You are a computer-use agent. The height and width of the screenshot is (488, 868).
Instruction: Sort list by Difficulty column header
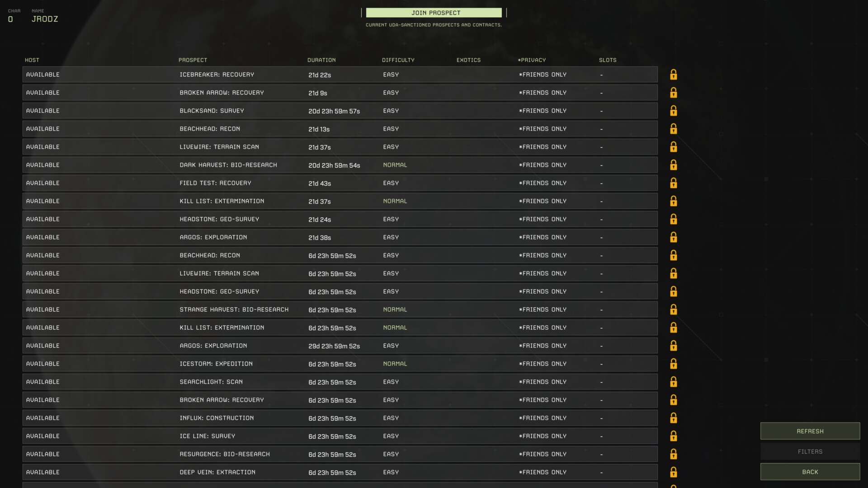(x=398, y=60)
